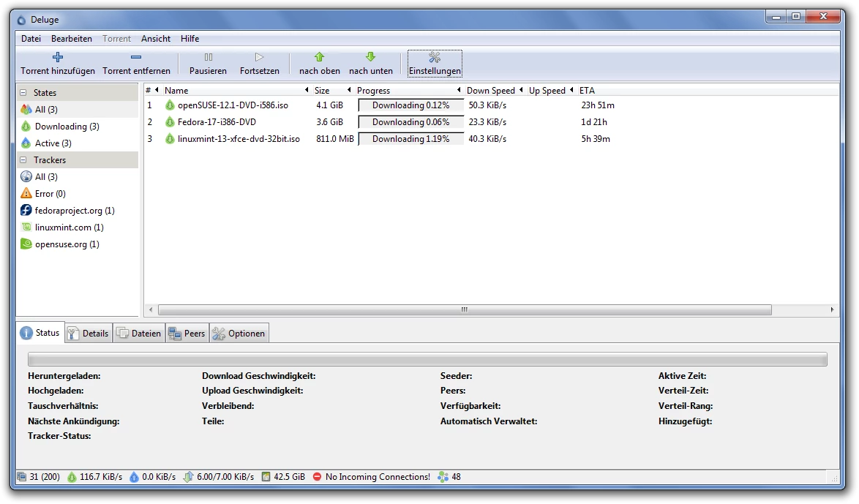The height and width of the screenshot is (504, 859).
Task: Collapse the States section in sidebar
Action: (23, 93)
